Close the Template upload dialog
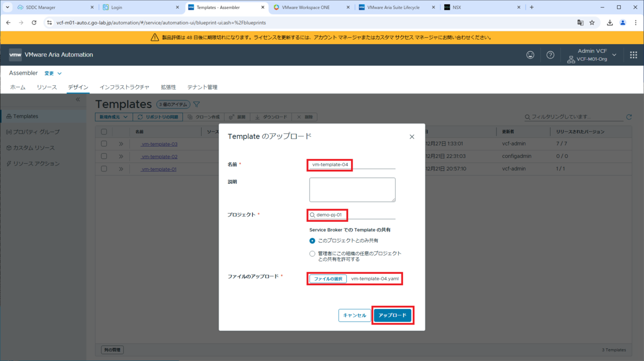The width and height of the screenshot is (644, 361). (412, 136)
